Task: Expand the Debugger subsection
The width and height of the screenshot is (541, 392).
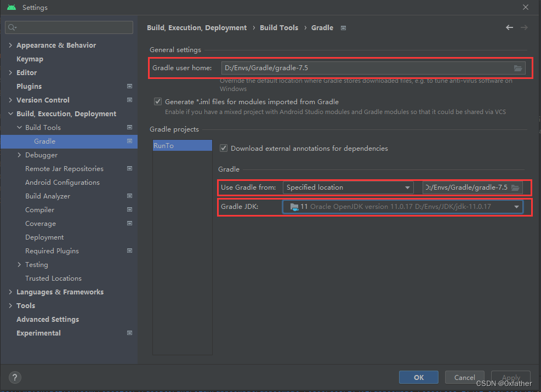Action: pyautogui.click(x=19, y=155)
